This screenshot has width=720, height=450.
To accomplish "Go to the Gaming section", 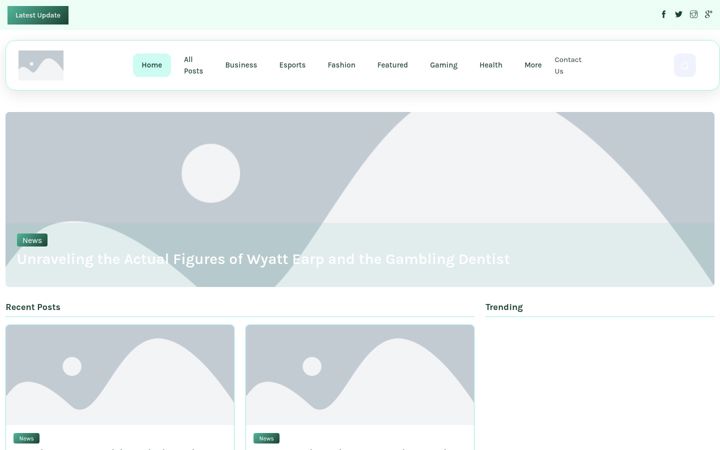I will 444,65.
